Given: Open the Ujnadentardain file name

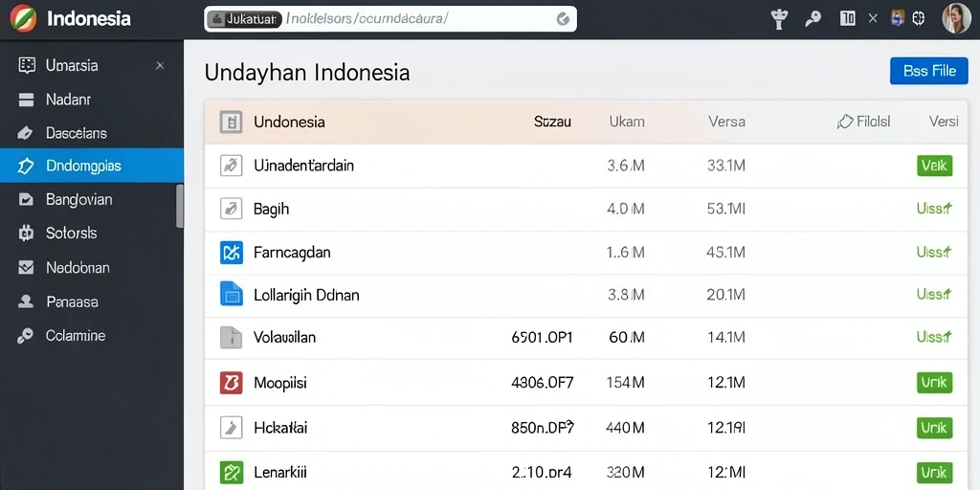Looking at the screenshot, I should pos(303,166).
